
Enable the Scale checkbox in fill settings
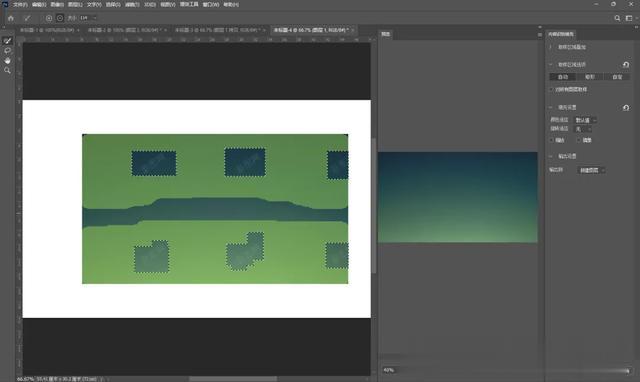pyautogui.click(x=551, y=140)
